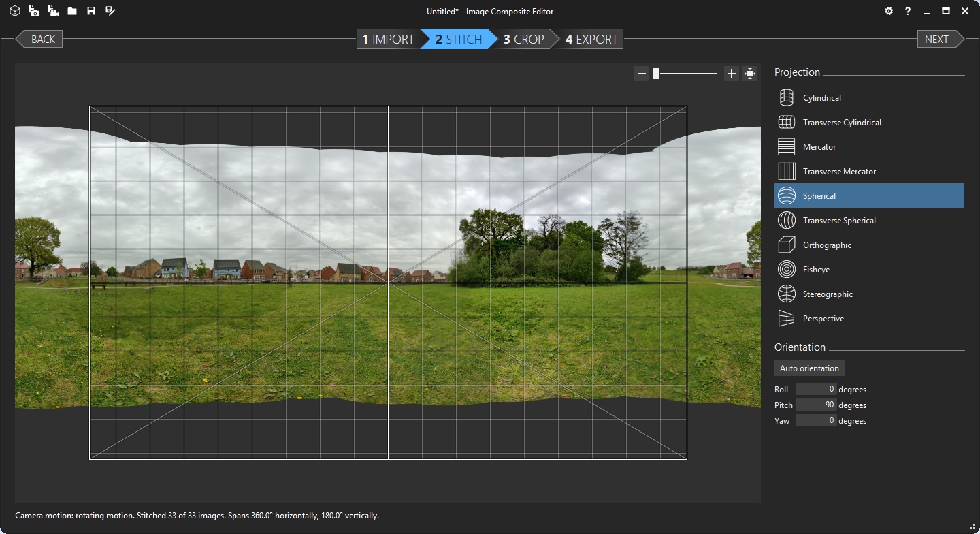980x534 pixels.
Task: Open an existing panorama via folder icon
Action: pos(71,11)
